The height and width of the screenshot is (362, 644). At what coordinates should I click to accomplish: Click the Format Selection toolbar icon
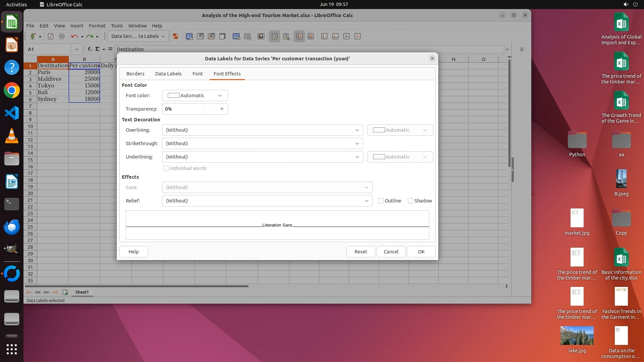[x=175, y=36]
